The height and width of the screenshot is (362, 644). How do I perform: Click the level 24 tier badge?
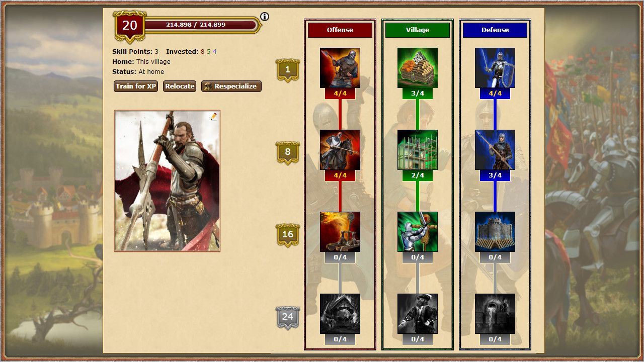(288, 317)
